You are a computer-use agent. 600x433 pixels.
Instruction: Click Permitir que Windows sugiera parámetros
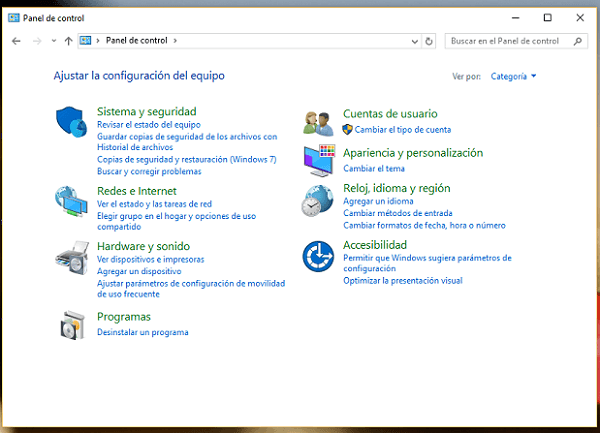[427, 263]
